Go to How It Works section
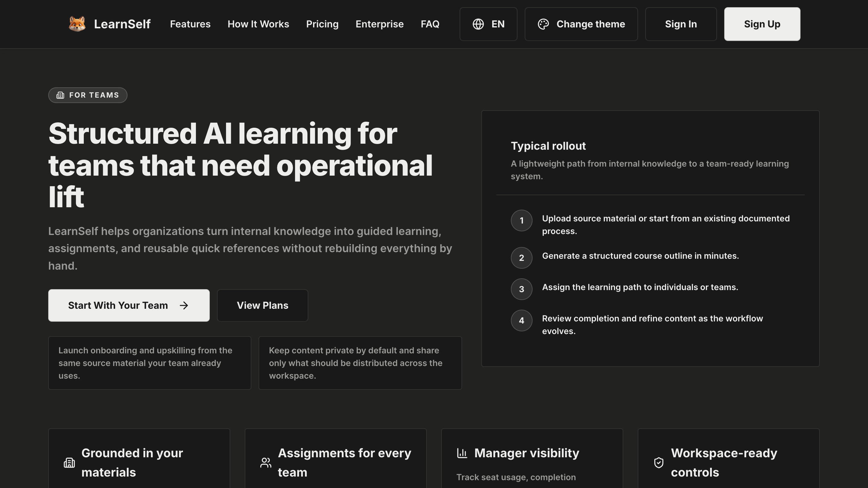The height and width of the screenshot is (488, 868). pos(259,24)
